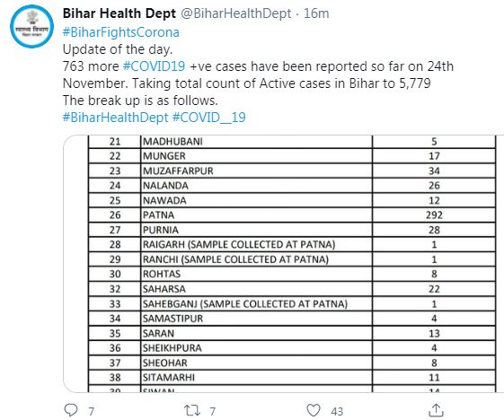Viewport: 504px width, 420px height.
Task: Click the tweet text about 763 cases
Action: coord(258,74)
